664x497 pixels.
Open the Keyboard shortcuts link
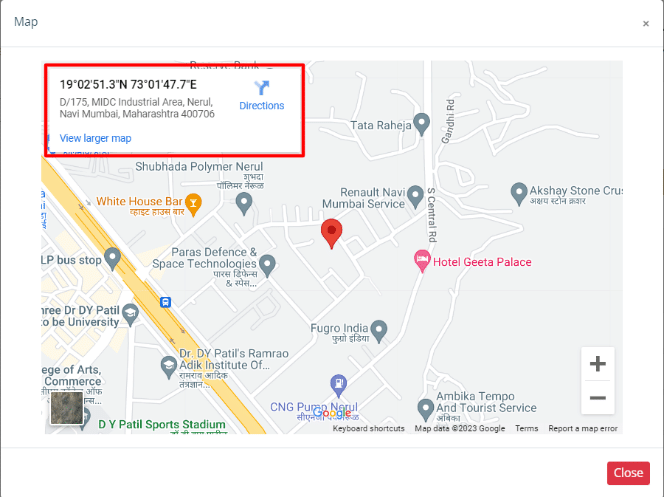(x=368, y=428)
